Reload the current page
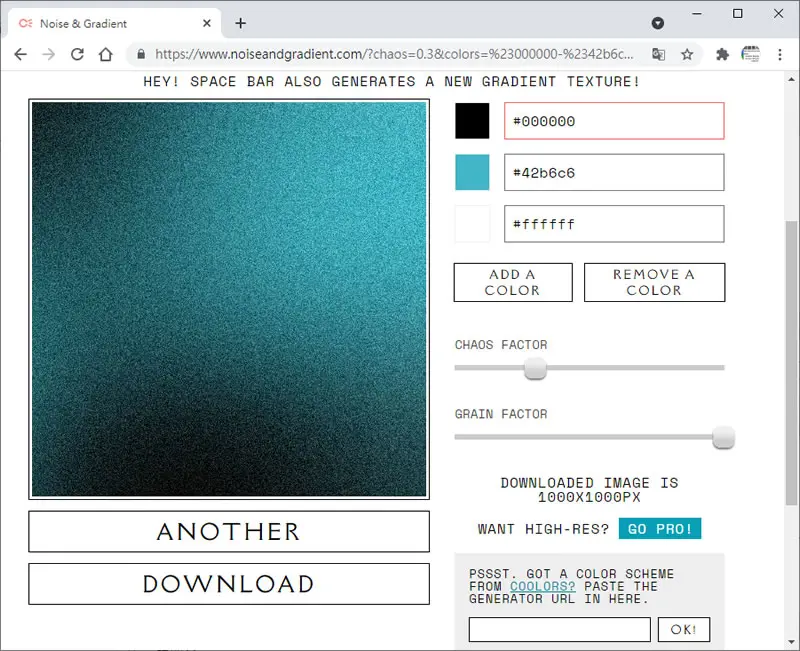 click(x=77, y=54)
